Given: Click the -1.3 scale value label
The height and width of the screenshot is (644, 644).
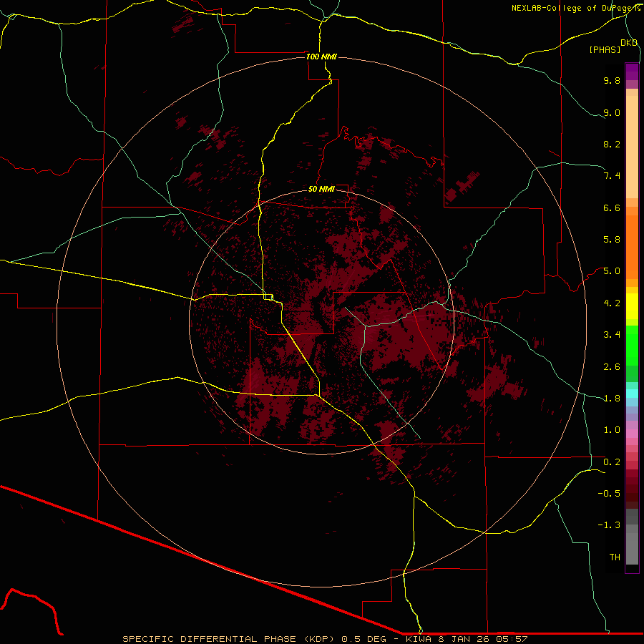Looking at the screenshot, I should 609,525.
